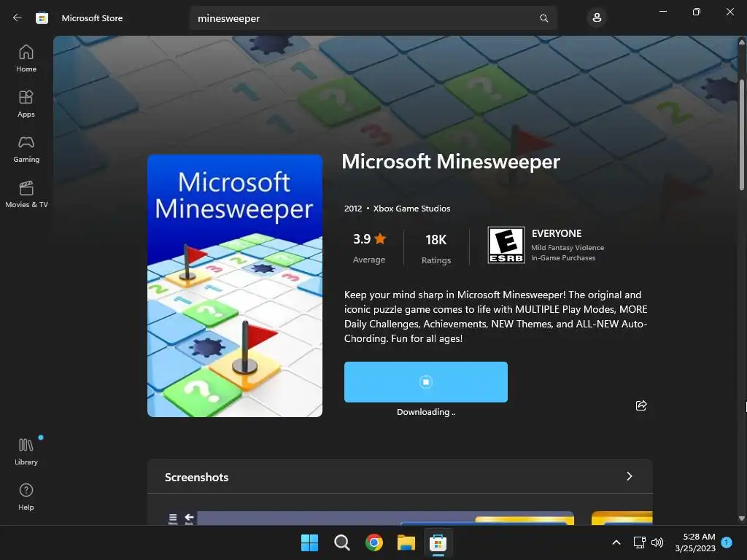The image size is (747, 560).
Task: Click the network status tray icon
Action: [639, 542]
